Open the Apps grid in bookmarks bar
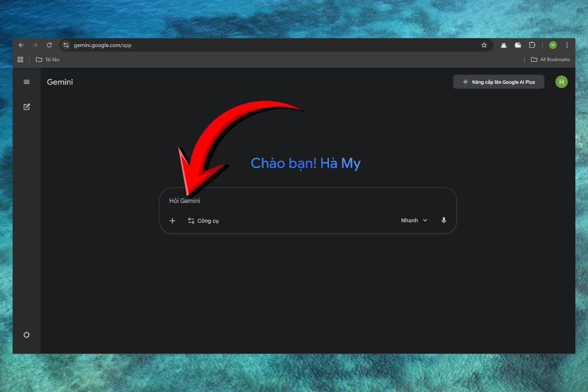This screenshot has height=392, width=588. click(20, 59)
